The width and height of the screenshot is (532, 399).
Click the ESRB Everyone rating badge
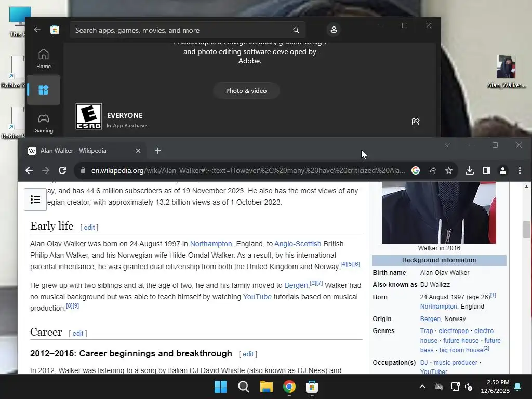point(88,116)
